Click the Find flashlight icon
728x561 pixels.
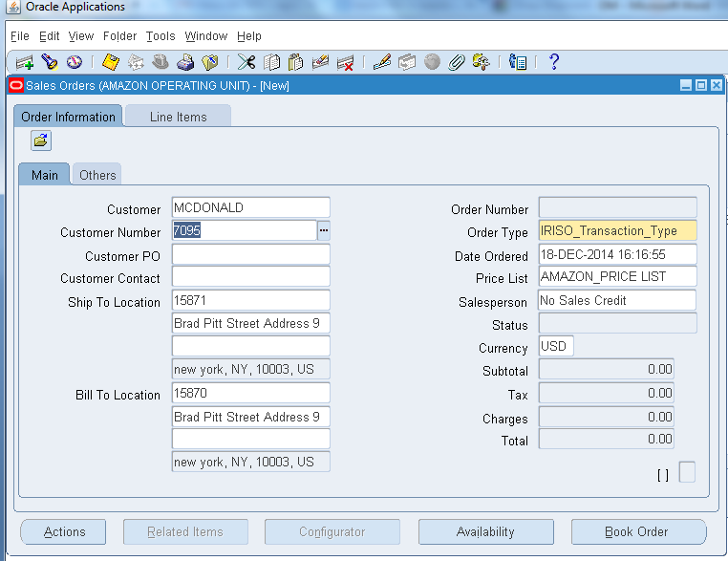point(50,62)
